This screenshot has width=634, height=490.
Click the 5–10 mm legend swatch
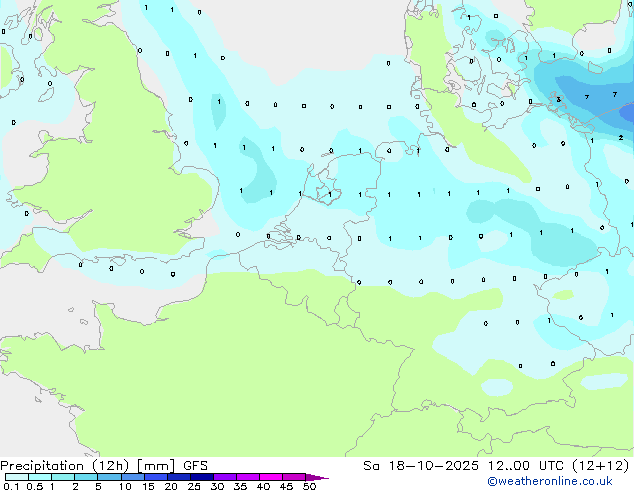(109, 477)
